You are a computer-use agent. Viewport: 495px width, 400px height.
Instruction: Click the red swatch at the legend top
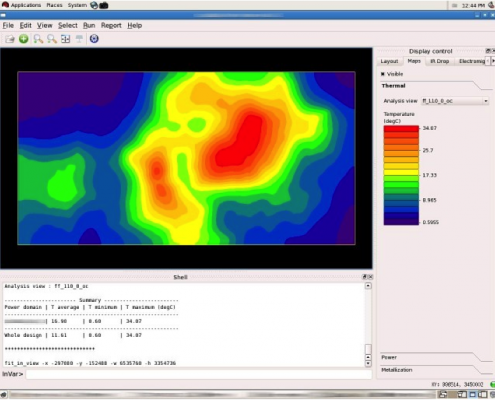click(401, 129)
